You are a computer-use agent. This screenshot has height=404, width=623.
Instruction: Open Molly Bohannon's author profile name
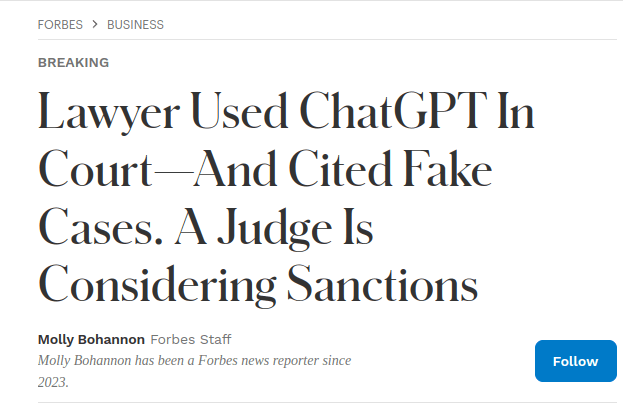(91, 339)
